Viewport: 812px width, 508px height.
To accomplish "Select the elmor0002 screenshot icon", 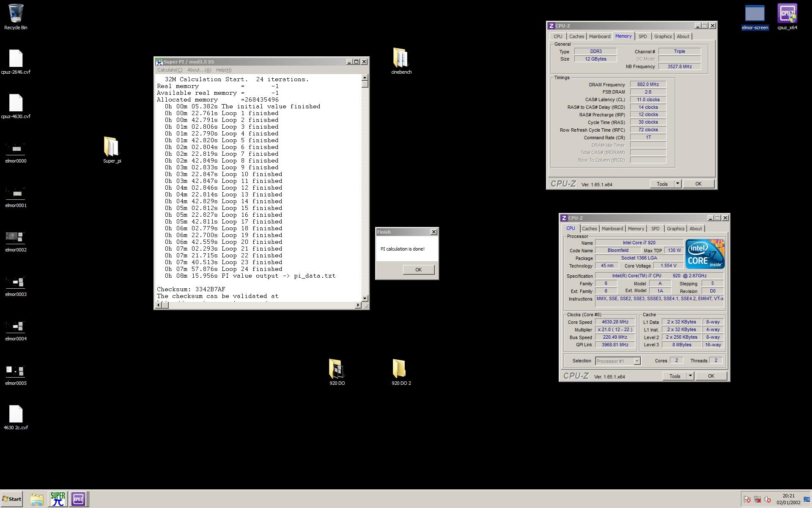I will [16, 241].
